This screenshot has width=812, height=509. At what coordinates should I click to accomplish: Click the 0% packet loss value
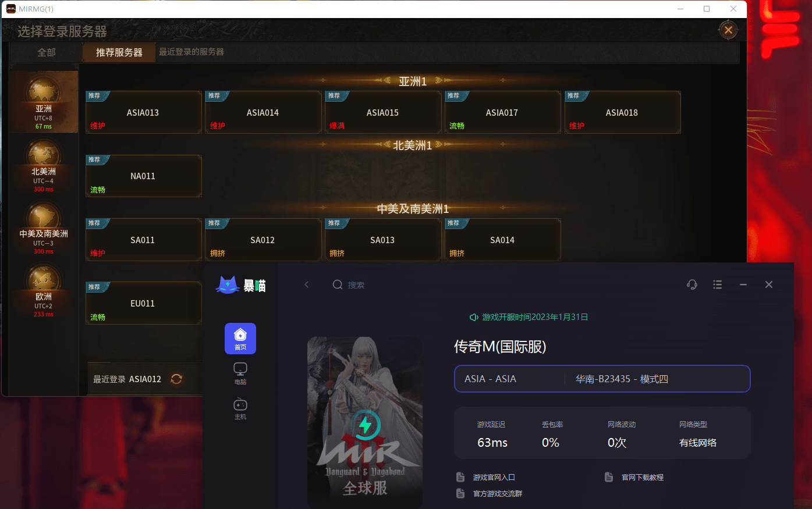pyautogui.click(x=551, y=443)
